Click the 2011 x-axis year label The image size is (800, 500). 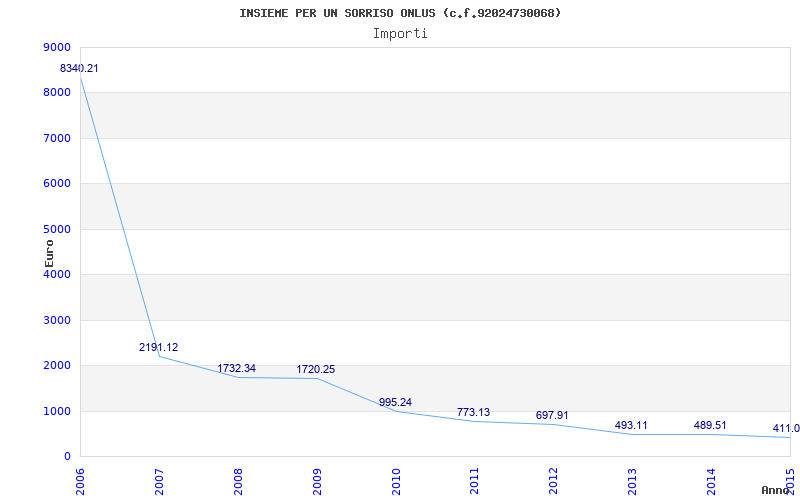474,482
